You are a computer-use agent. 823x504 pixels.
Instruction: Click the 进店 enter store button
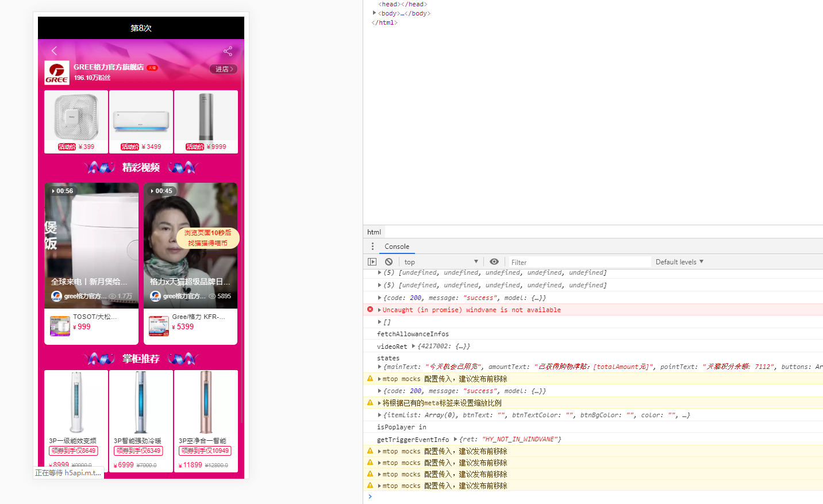224,69
